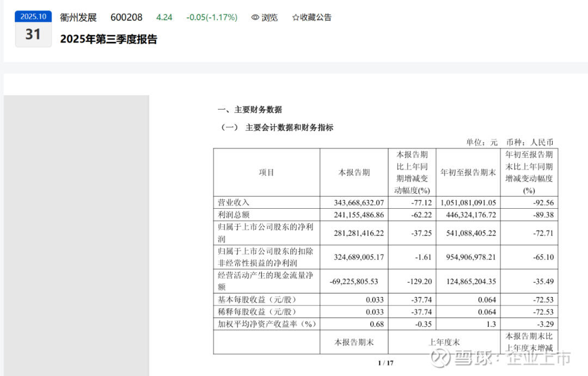Click subheading 主要会计数据和财务指标
Screen dimensions: 588x376
(289, 128)
